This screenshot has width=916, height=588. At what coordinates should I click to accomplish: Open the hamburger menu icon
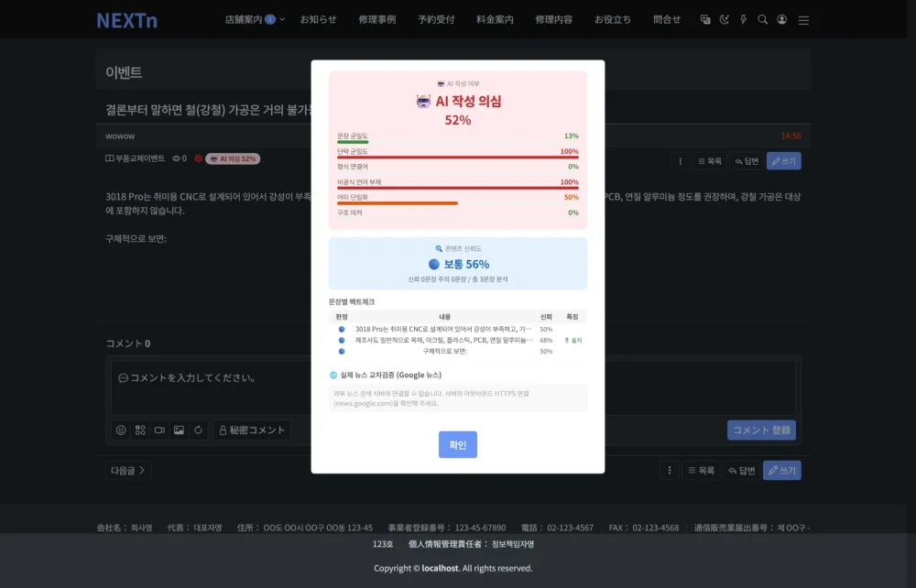point(804,20)
